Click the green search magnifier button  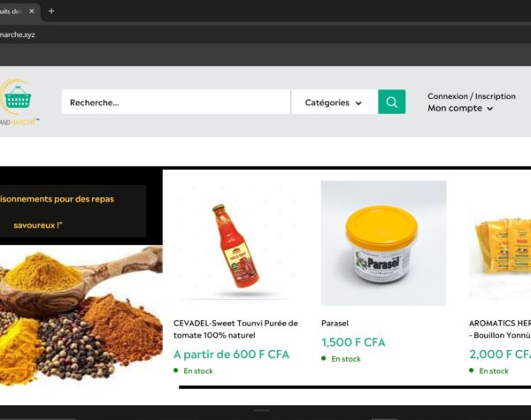point(391,102)
